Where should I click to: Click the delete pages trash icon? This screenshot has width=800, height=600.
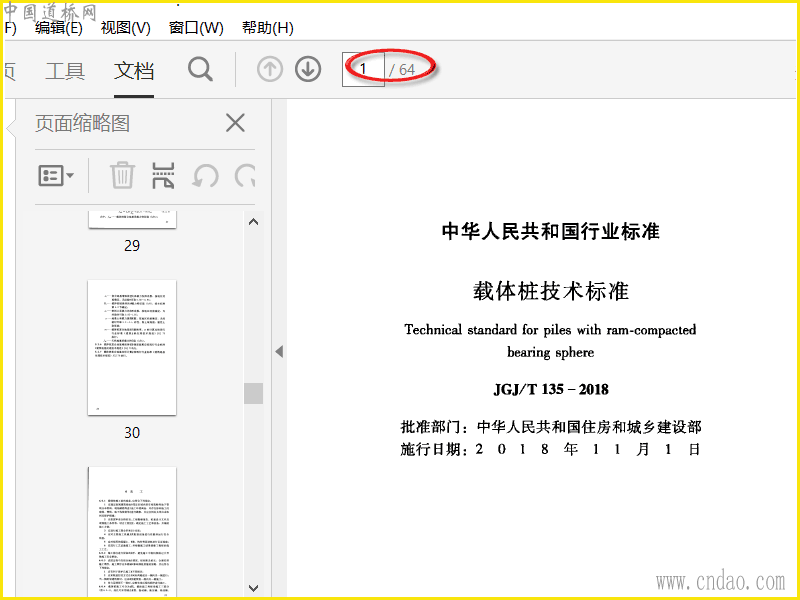click(x=122, y=176)
